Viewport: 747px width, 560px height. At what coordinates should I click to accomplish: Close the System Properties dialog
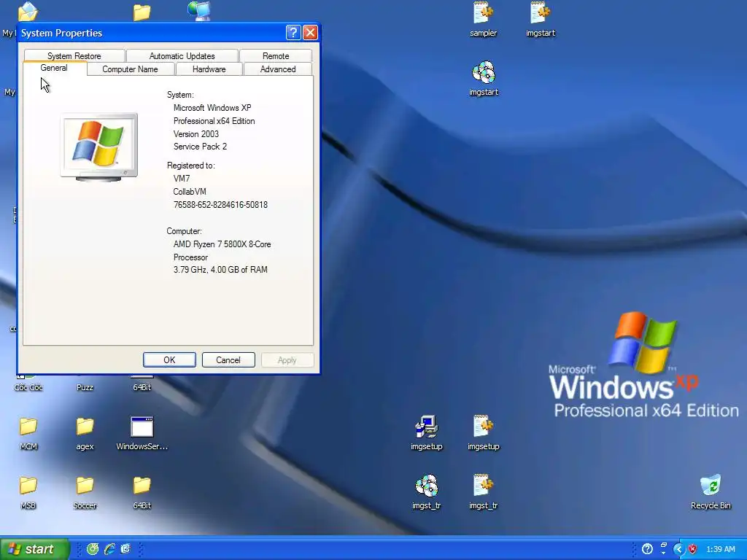click(310, 32)
